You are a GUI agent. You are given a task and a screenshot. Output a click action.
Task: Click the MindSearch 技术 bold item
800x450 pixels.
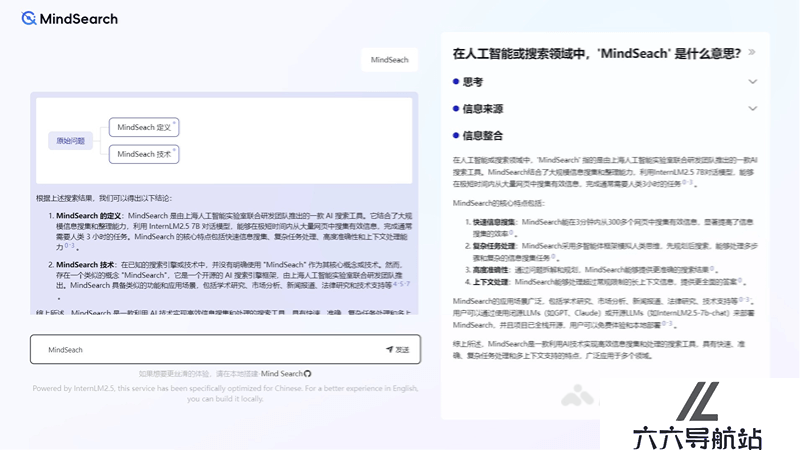85,265
